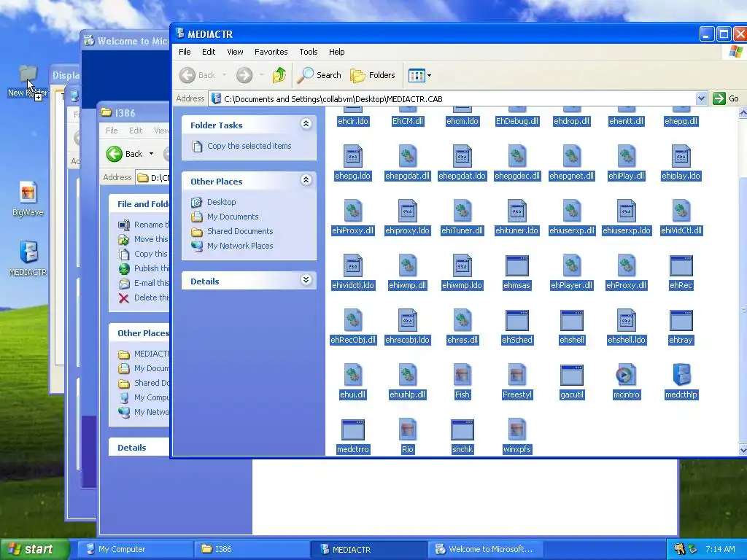Select the Rio file icon
The height and width of the screenshot is (560, 747).
[x=407, y=429]
